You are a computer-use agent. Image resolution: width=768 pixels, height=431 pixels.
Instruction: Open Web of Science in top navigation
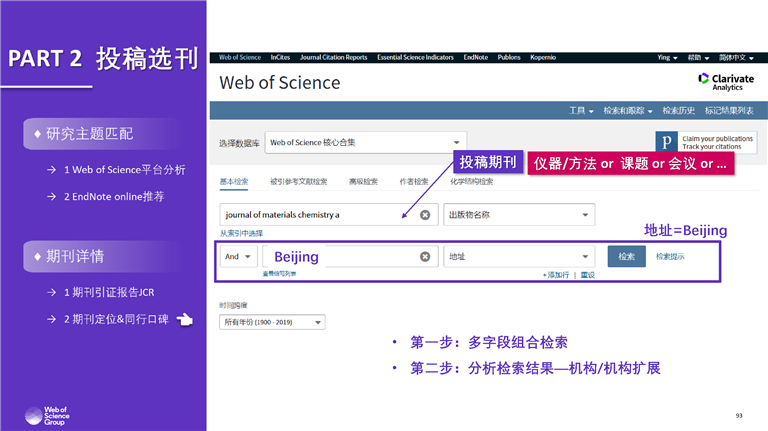[x=240, y=57]
